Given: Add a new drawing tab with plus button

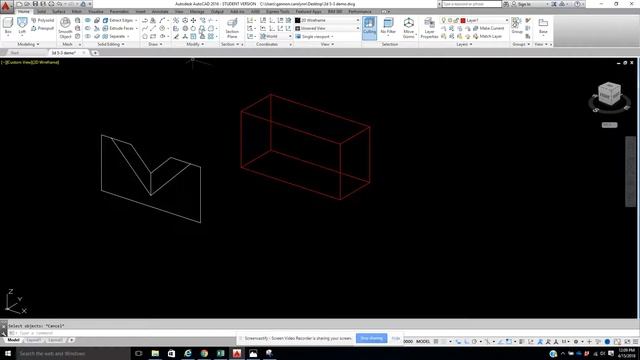Looking at the screenshot, I should [95, 53].
